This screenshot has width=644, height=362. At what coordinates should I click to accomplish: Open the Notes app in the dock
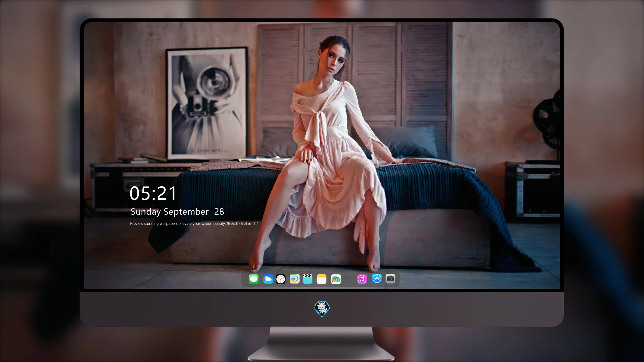point(321,279)
